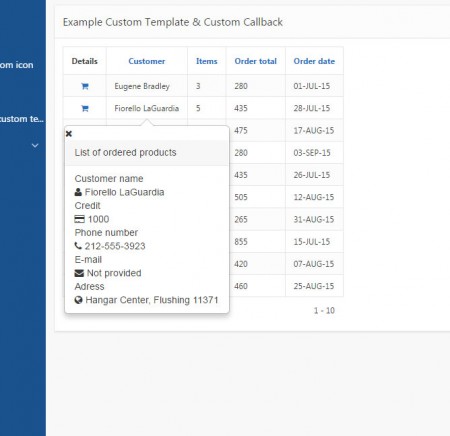This screenshot has height=436, width=450.
Task: Click order total 460
Action: coord(241,286)
